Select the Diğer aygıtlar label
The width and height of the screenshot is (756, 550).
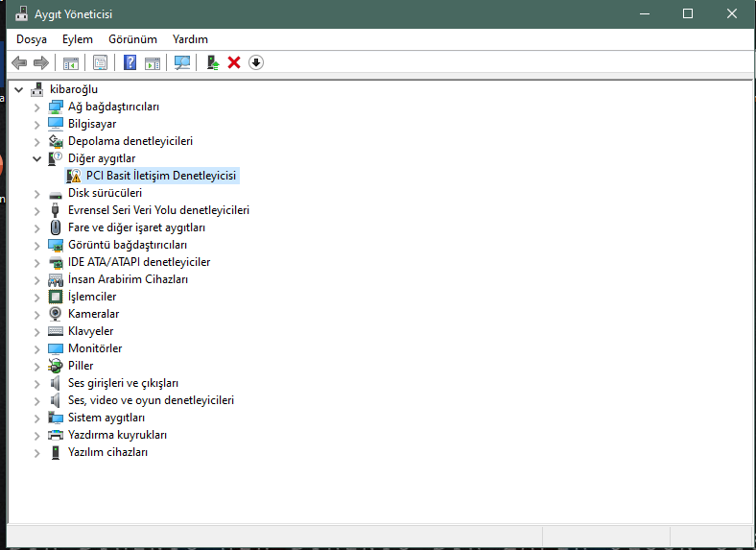(x=102, y=158)
